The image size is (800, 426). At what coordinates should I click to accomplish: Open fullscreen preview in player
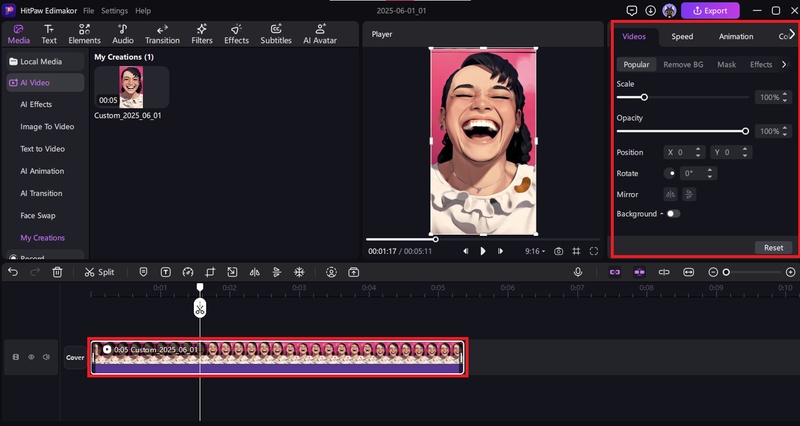[x=593, y=251]
